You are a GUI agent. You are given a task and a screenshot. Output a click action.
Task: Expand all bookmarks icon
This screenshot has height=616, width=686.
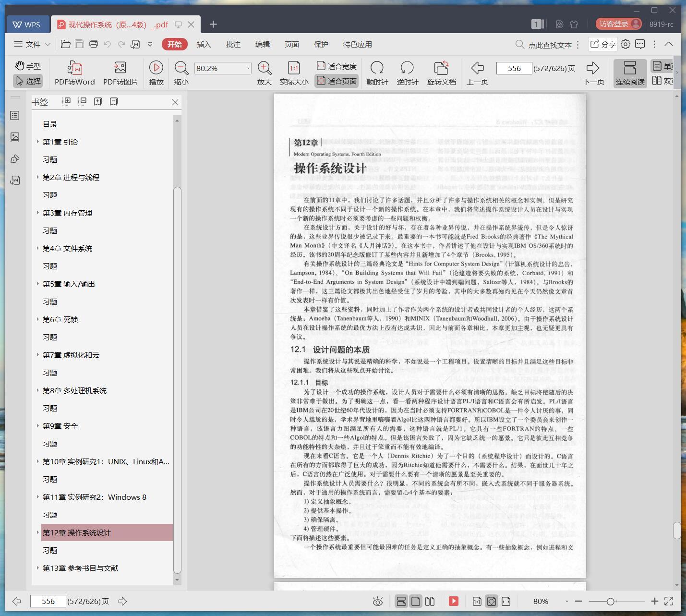(67, 101)
